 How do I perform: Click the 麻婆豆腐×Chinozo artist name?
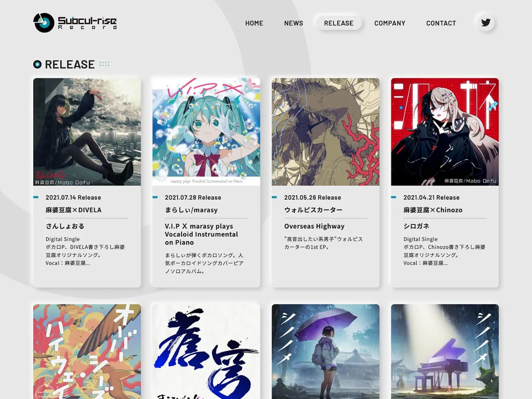[x=433, y=210]
